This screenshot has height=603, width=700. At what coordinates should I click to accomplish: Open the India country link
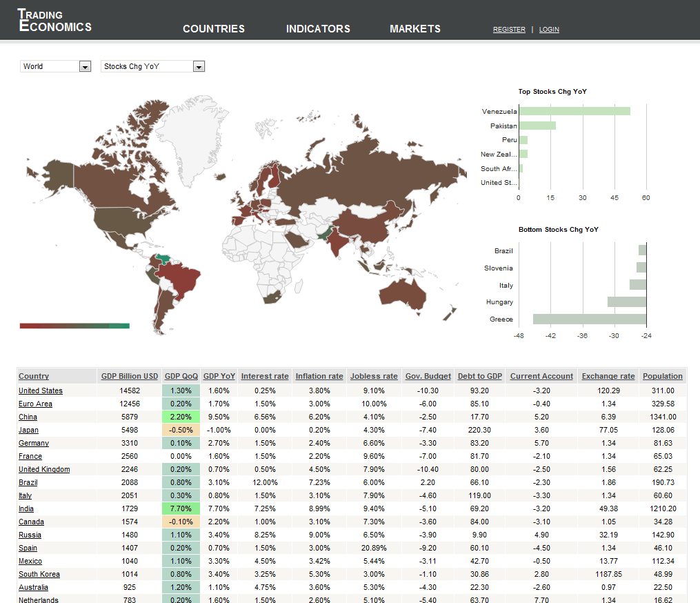tap(26, 508)
